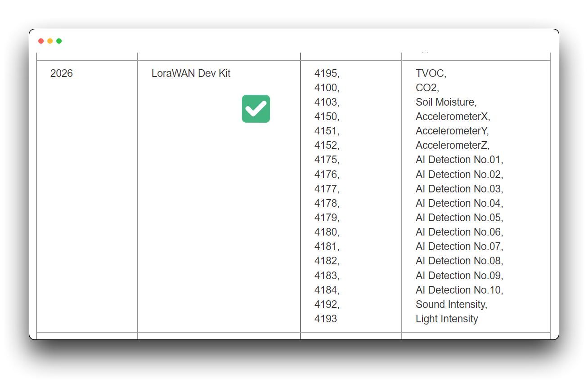588x383 pixels.
Task: Click measurement ID 4175
Action: point(326,160)
